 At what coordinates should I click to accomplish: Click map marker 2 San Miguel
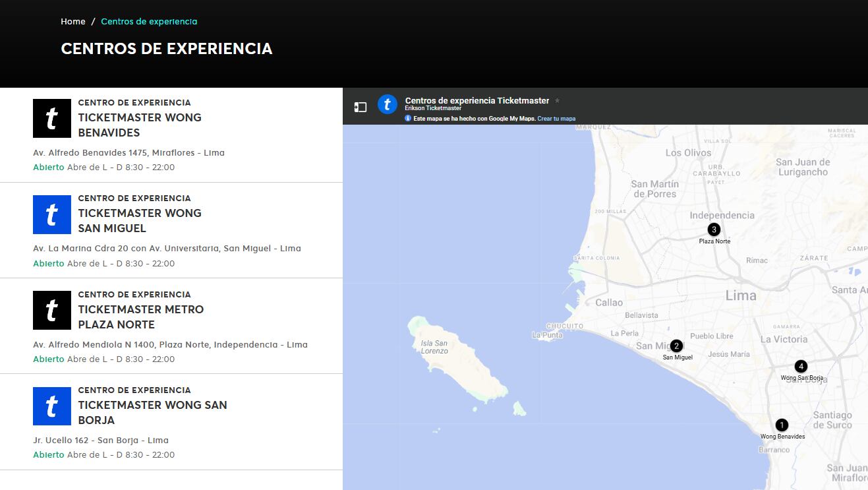point(676,346)
